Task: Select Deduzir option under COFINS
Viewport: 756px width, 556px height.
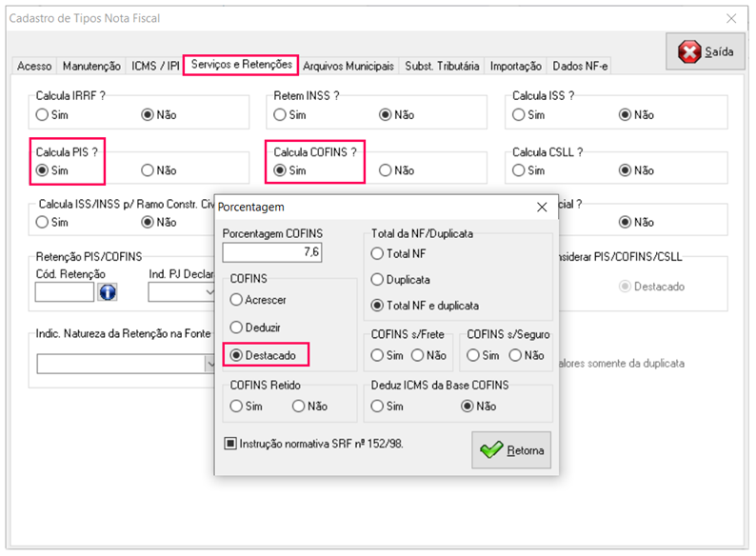Action: point(236,328)
